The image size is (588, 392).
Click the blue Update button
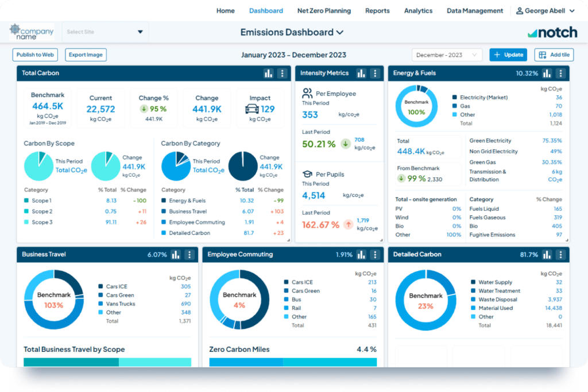(508, 55)
